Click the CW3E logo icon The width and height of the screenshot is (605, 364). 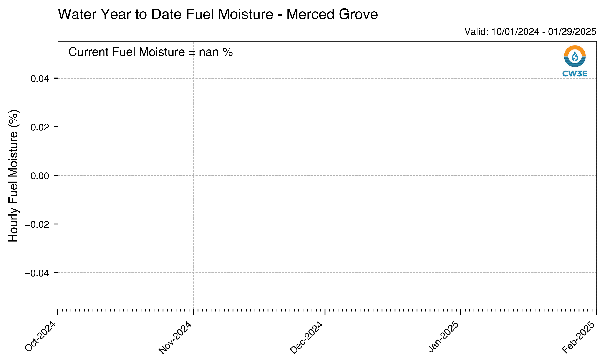pos(575,56)
